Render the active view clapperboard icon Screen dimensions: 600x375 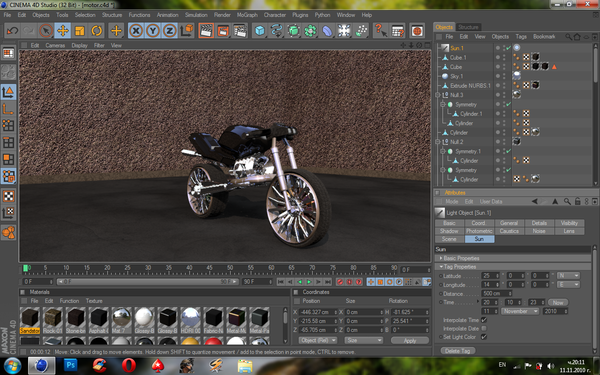pyautogui.click(x=206, y=31)
